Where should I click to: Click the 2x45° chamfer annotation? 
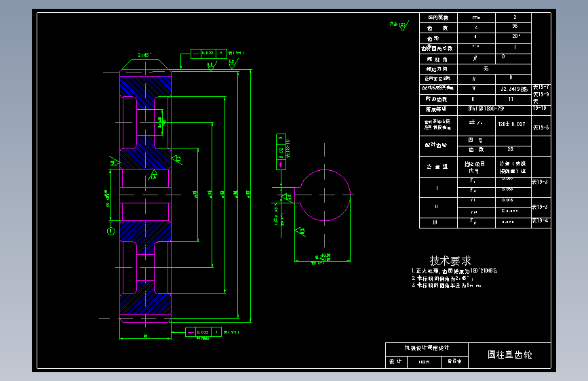(x=144, y=55)
